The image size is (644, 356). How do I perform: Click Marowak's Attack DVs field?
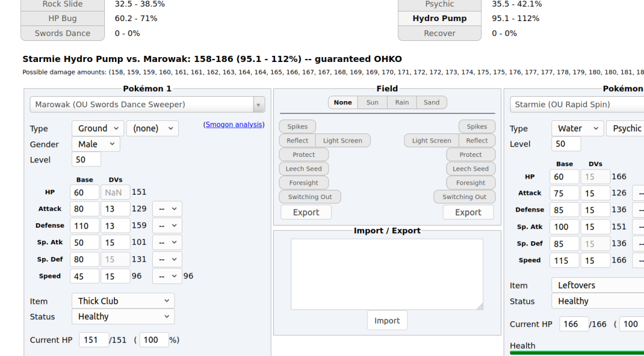pyautogui.click(x=116, y=209)
